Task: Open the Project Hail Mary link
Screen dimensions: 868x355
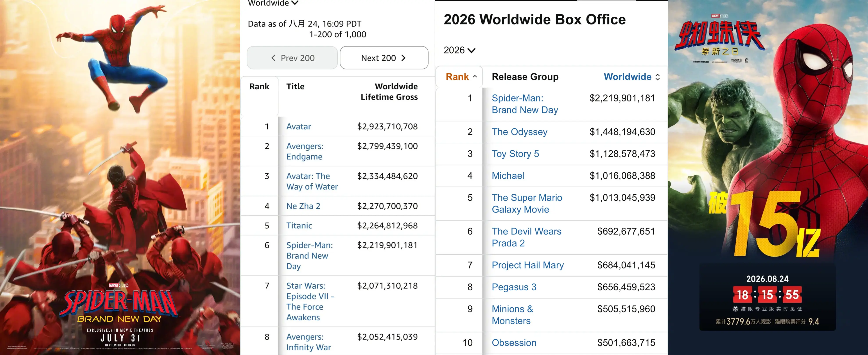Action: tap(527, 265)
